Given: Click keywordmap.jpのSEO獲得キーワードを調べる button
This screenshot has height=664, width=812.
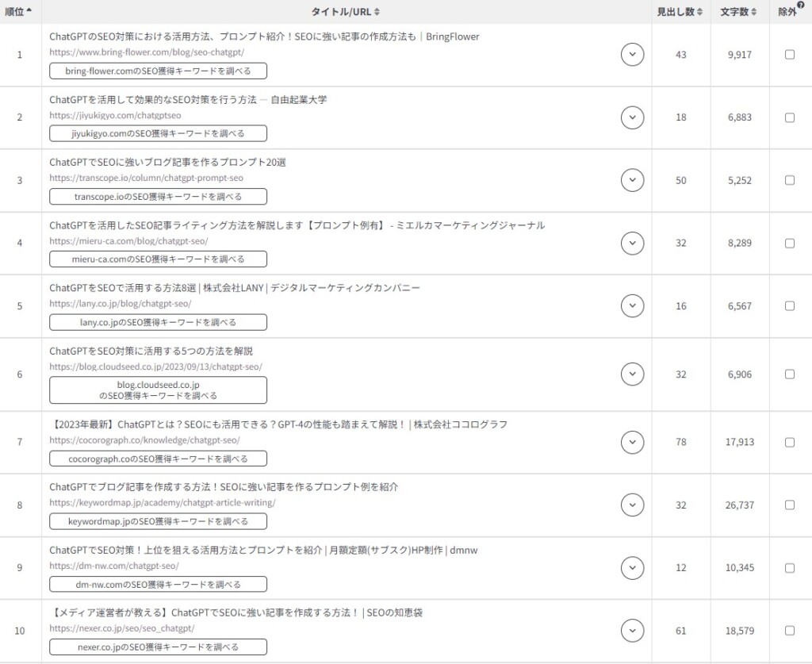Looking at the screenshot, I should (158, 521).
